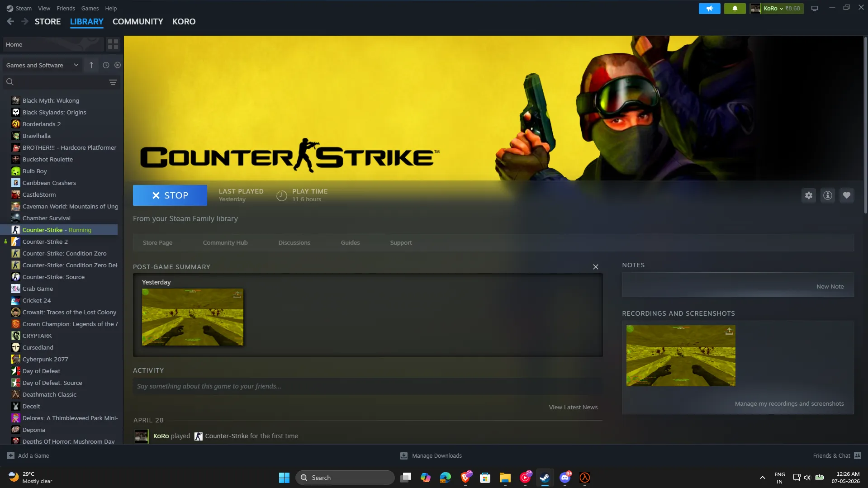The width and height of the screenshot is (868, 488).
Task: Go forward with the navigation forward arrow
Action: [x=25, y=21]
